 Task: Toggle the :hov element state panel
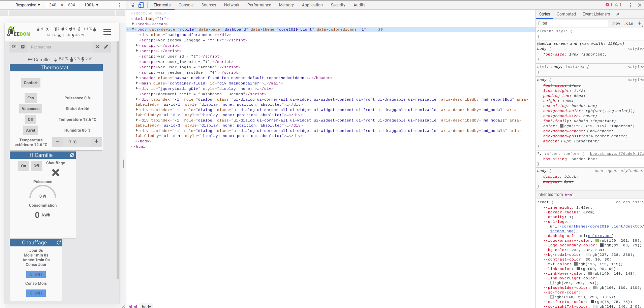pos(616,23)
